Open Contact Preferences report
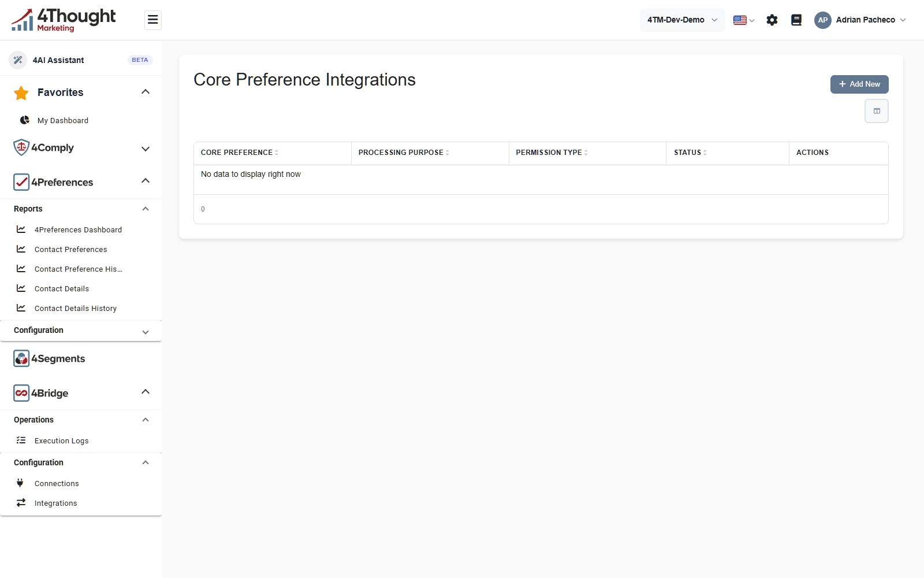This screenshot has width=924, height=578. click(x=71, y=249)
